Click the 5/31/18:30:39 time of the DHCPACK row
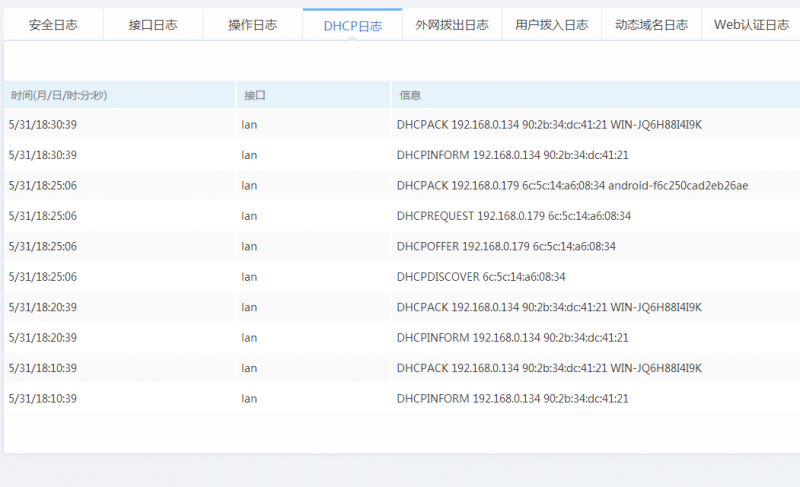This screenshot has height=487, width=800. coord(42,125)
